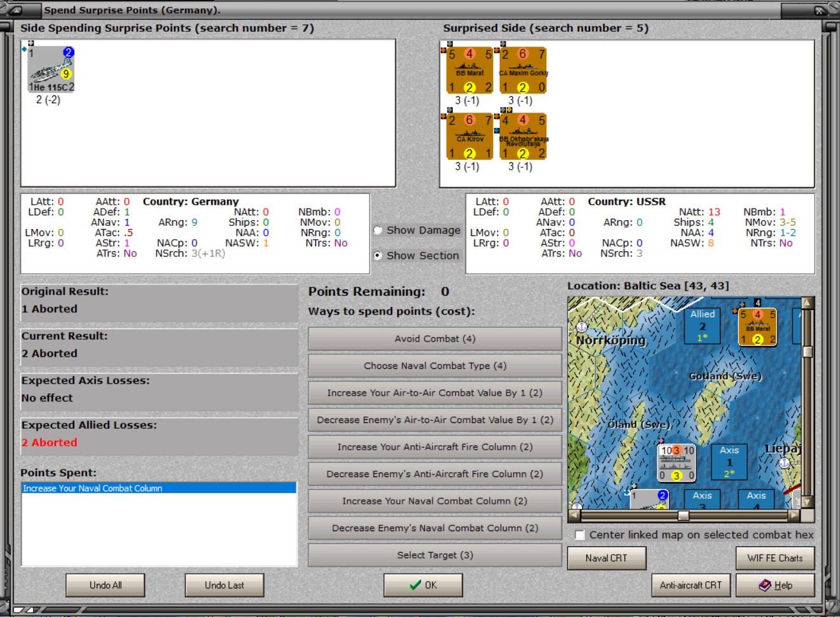This screenshot has height=617, width=840.
Task: Click the '1 Aborted' original result text
Action: (50, 308)
